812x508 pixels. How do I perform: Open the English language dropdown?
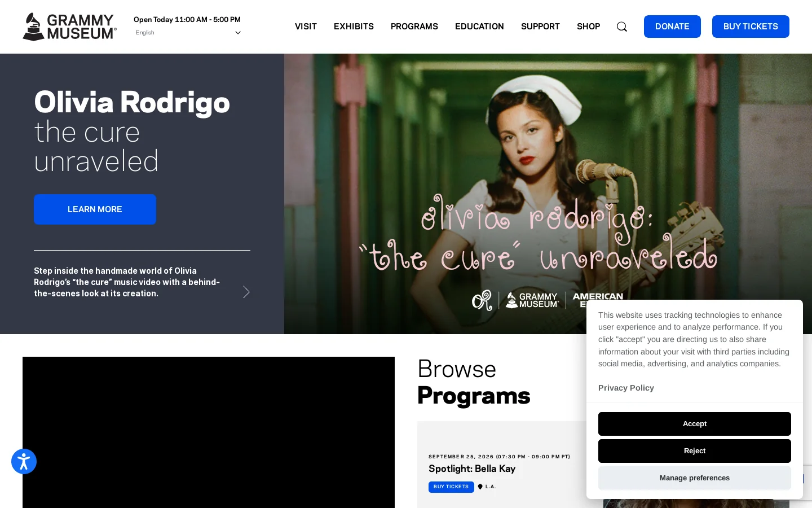(x=188, y=33)
